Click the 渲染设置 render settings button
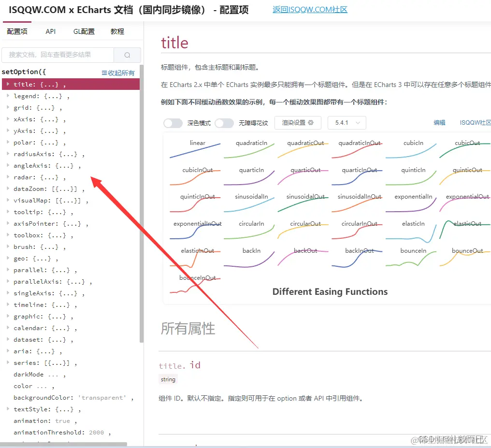This screenshot has width=491, height=448. (295, 123)
